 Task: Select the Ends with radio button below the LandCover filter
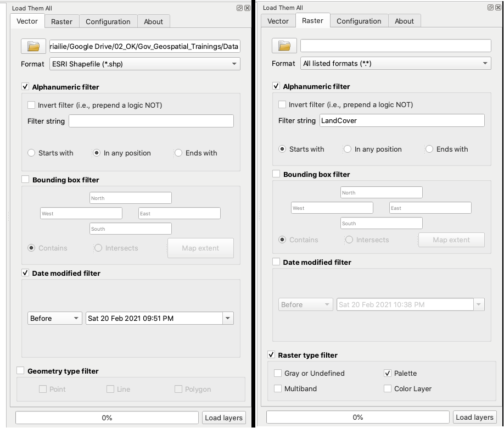click(429, 149)
